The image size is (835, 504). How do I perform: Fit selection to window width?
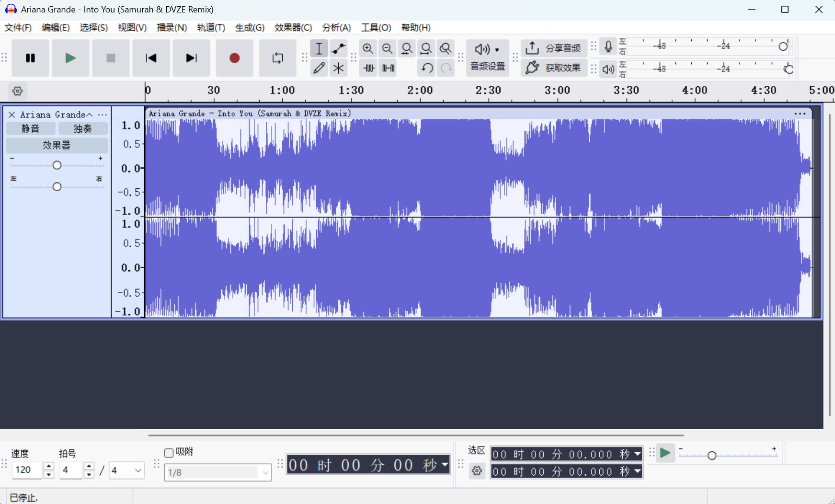[407, 48]
